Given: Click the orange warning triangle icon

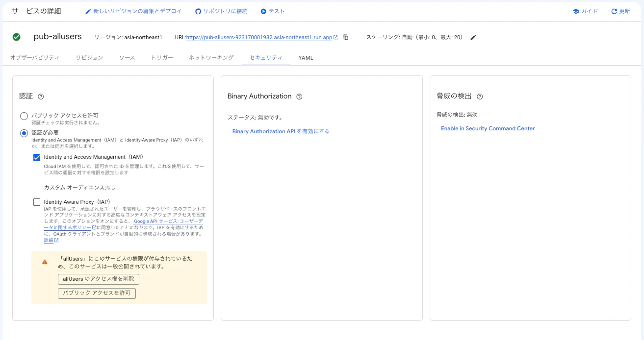Looking at the screenshot, I should [45, 262].
